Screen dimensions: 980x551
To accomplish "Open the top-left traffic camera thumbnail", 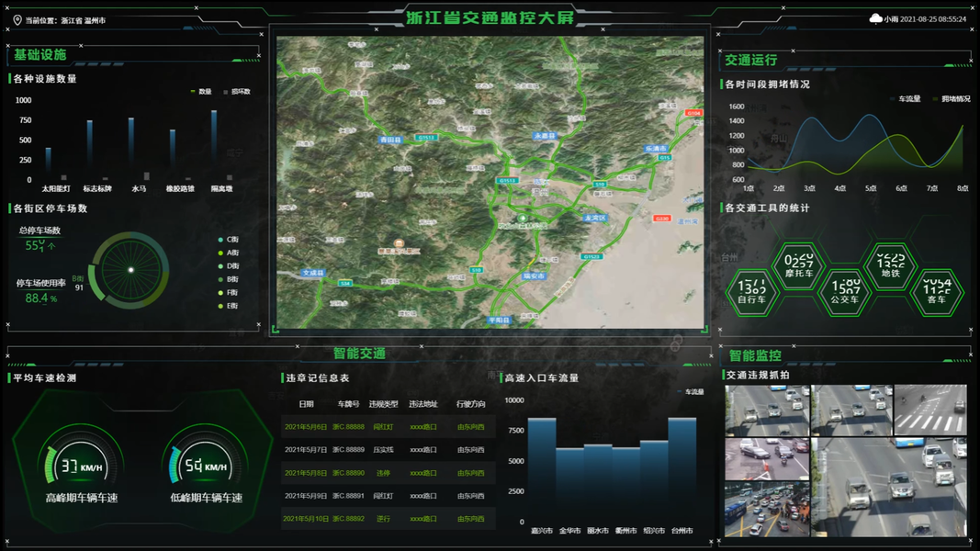I will point(767,410).
